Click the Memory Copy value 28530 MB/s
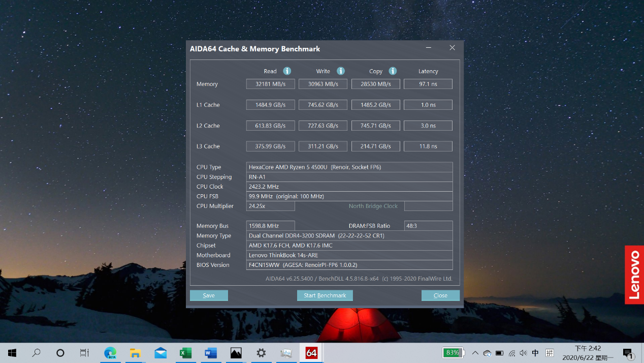644x363 pixels. click(376, 84)
